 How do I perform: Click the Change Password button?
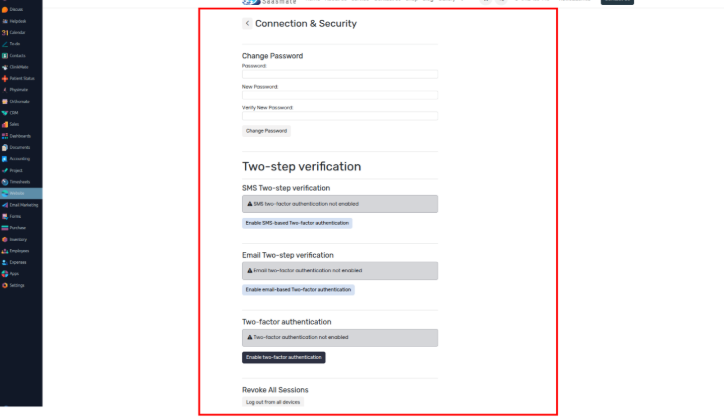[266, 131]
